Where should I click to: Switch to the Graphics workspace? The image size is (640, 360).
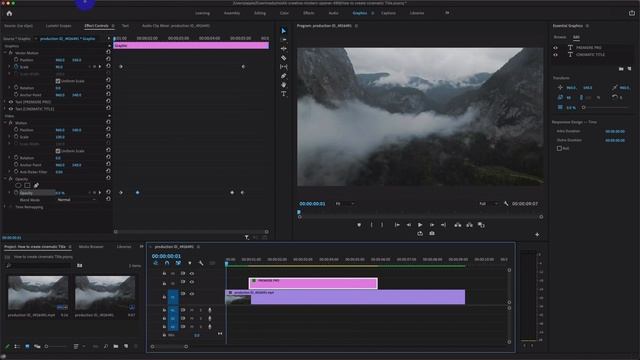pyautogui.click(x=360, y=13)
